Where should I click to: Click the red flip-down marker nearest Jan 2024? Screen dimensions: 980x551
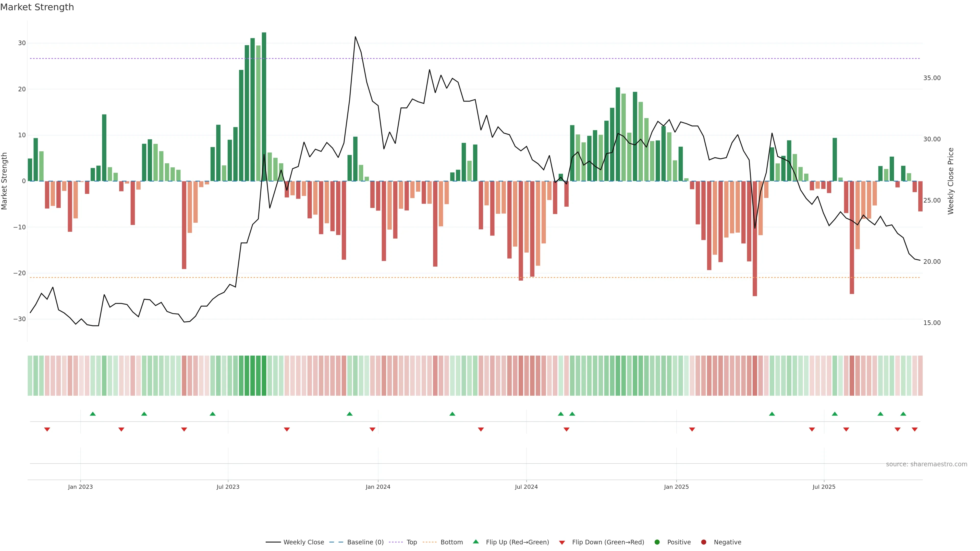click(372, 429)
